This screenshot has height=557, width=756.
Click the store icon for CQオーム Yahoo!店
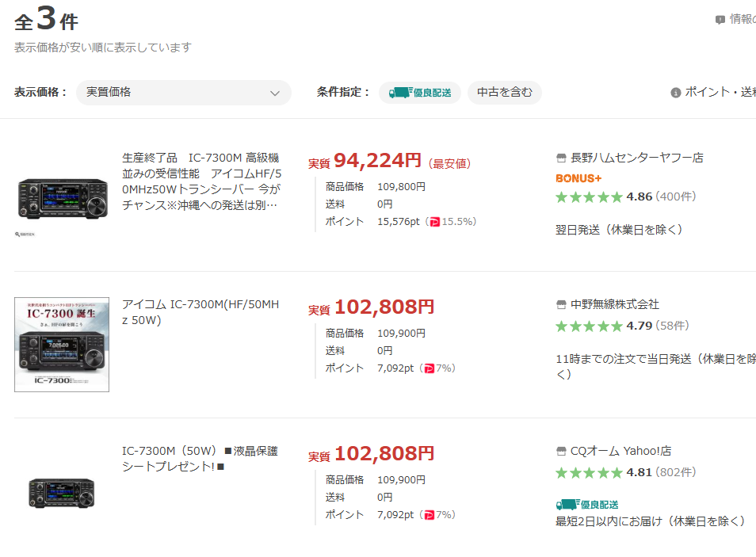click(562, 452)
